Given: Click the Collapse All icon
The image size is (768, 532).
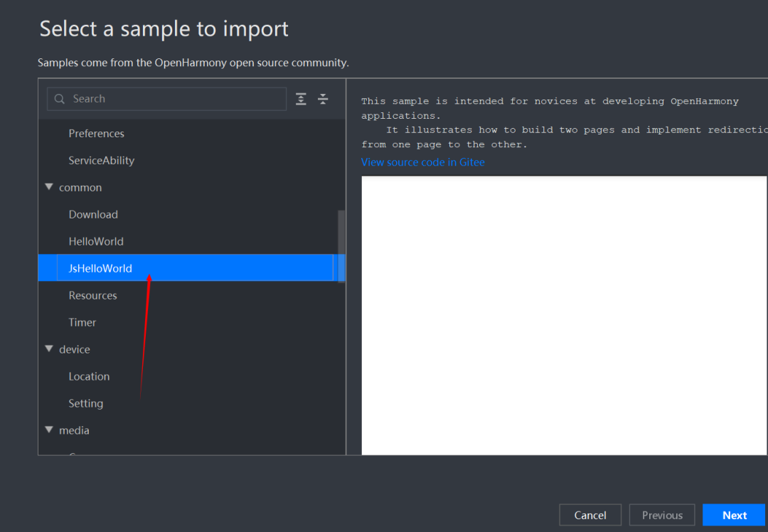Looking at the screenshot, I should coord(323,99).
